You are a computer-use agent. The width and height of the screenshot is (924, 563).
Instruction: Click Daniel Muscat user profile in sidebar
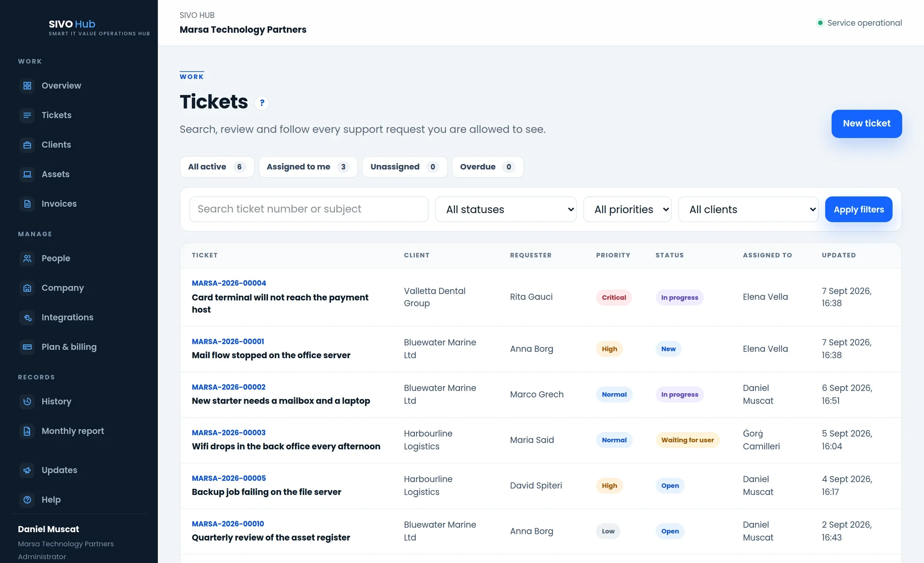pyautogui.click(x=66, y=542)
